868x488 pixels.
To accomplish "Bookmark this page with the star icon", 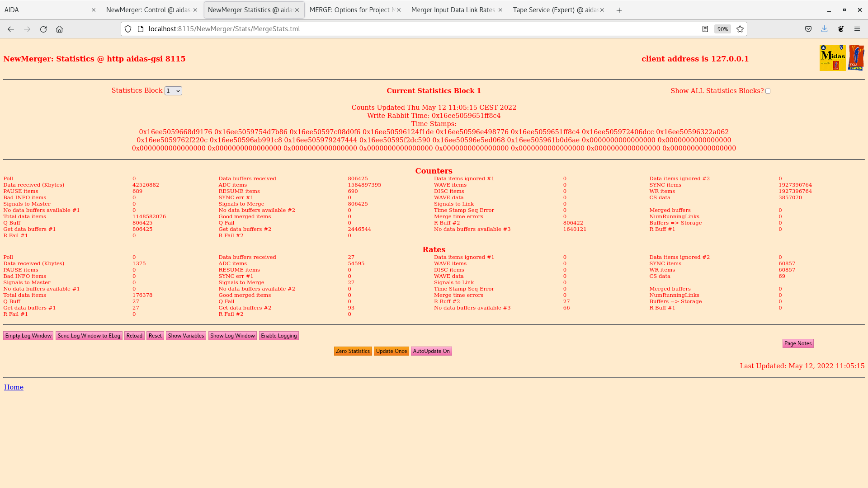I will click(x=740, y=29).
